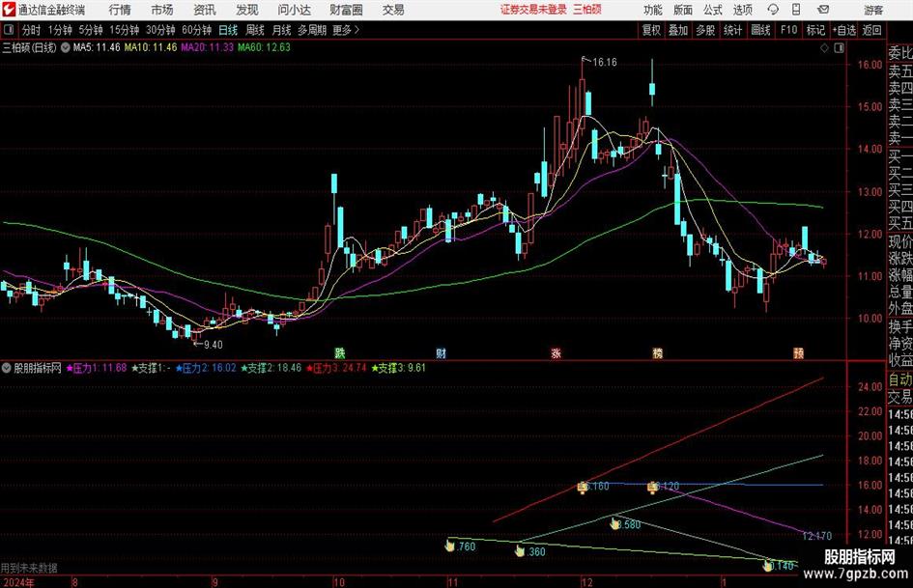
Task: Open the headset customer service icon
Action: (x=773, y=10)
